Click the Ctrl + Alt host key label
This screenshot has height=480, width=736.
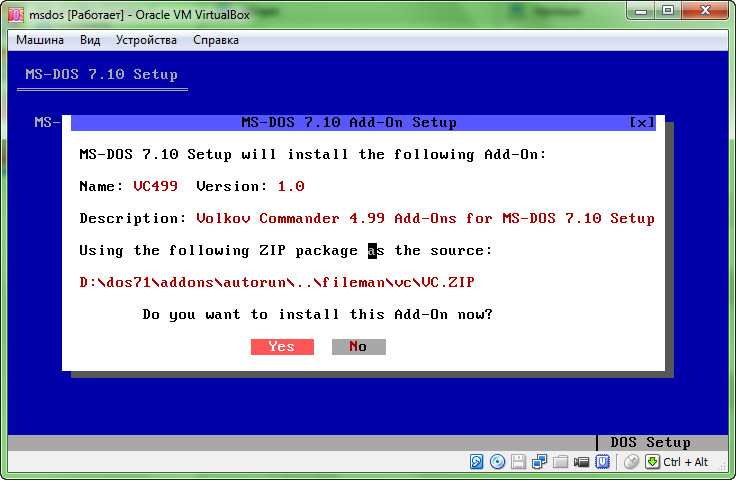pyautogui.click(x=685, y=462)
